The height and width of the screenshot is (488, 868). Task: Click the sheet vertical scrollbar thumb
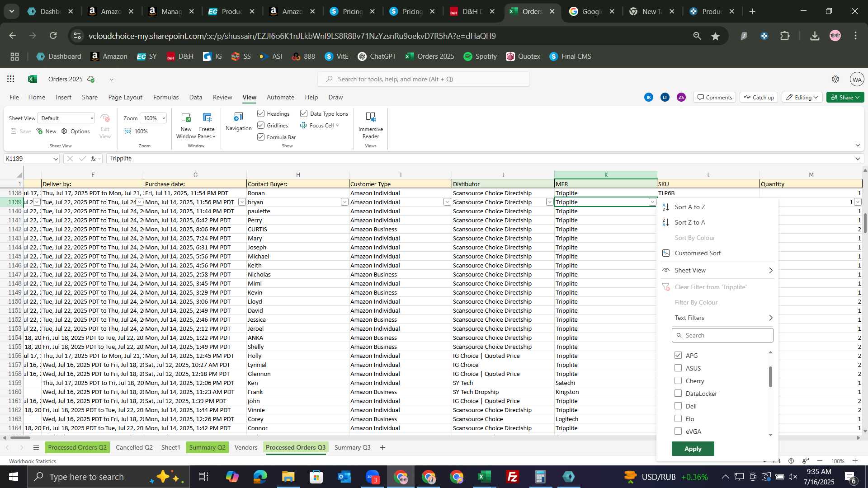click(865, 223)
